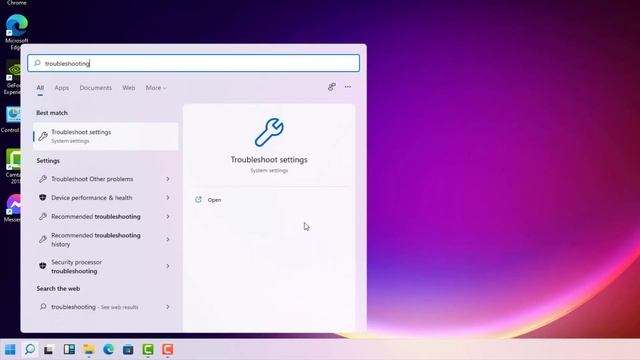Open Recommended troubleshooting history result
The width and height of the screenshot is (640, 360).
[x=106, y=240]
